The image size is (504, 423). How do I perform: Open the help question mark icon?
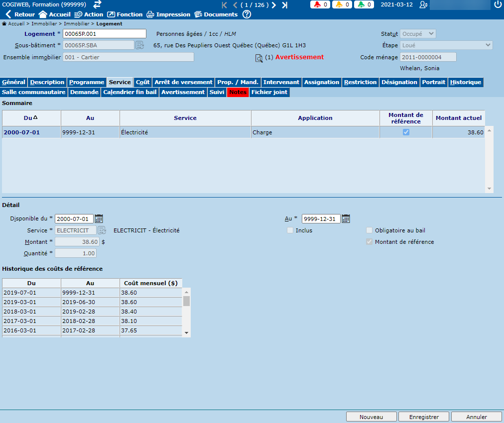click(247, 14)
